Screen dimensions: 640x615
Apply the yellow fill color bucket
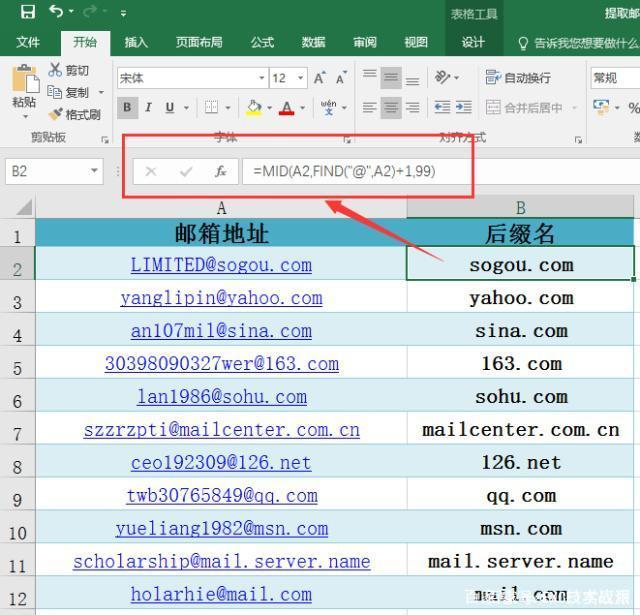coord(253,108)
